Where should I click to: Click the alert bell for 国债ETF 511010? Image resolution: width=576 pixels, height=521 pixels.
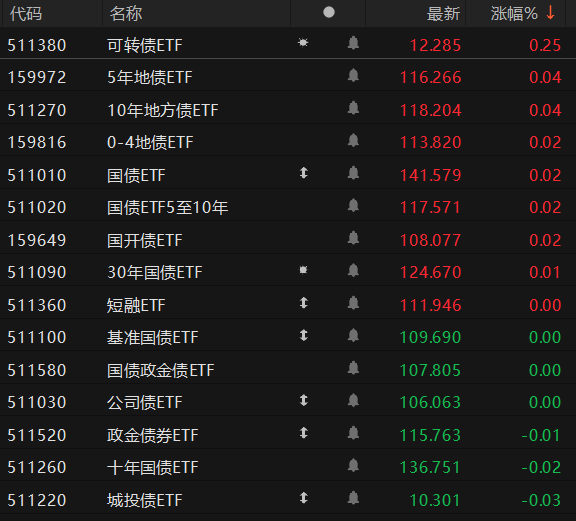[353, 173]
